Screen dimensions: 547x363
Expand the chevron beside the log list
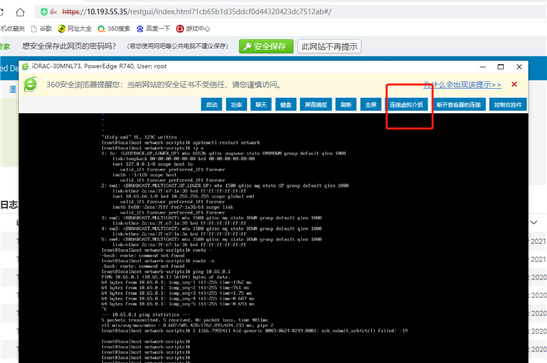tap(534, 222)
